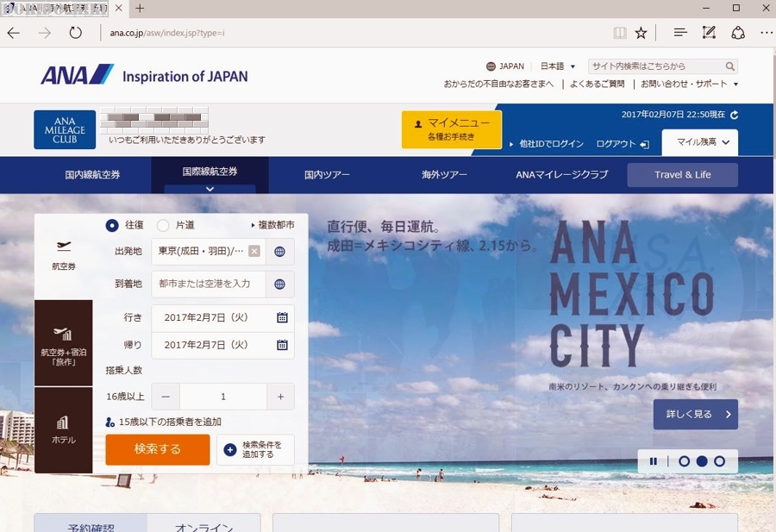Click 詳しく見る banner button
This screenshot has height=532, width=776.
click(x=695, y=414)
